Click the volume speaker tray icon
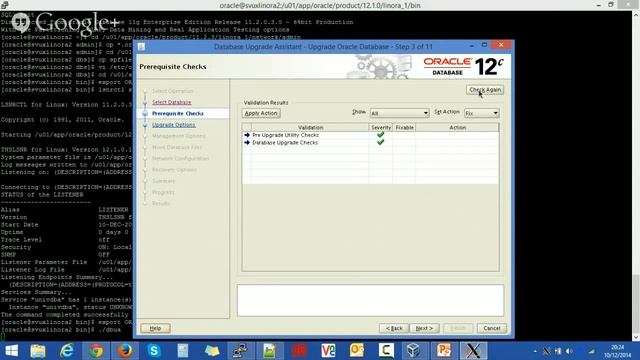This screenshot has width=640, height=360. (569, 351)
